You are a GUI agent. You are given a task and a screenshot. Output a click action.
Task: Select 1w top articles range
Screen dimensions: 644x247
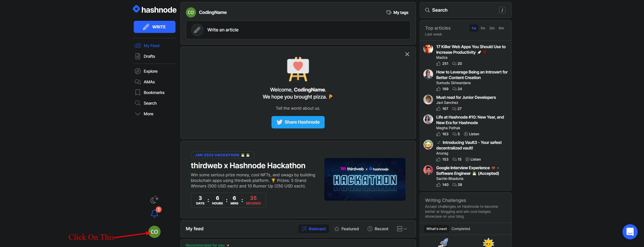point(474,28)
